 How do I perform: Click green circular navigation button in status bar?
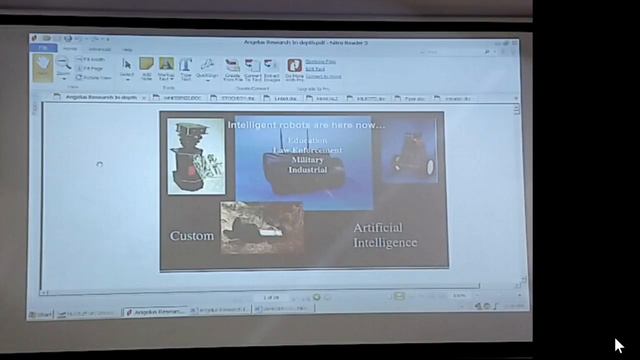pyautogui.click(x=316, y=297)
